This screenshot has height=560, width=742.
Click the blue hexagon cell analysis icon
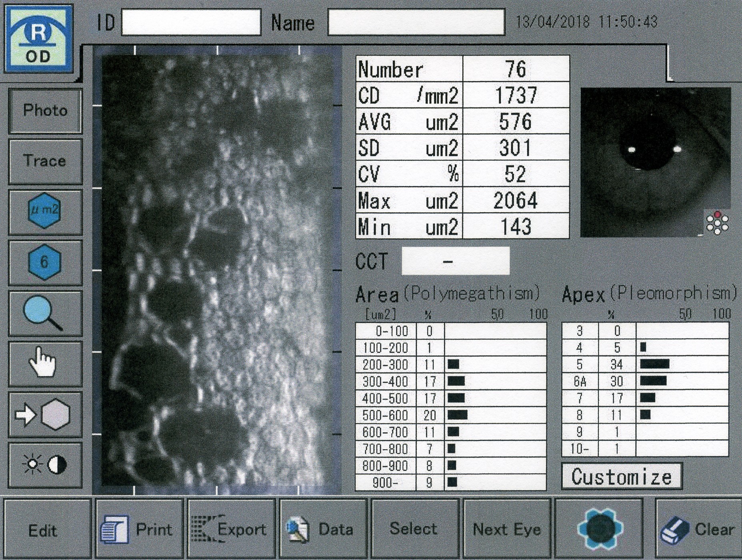click(x=599, y=528)
